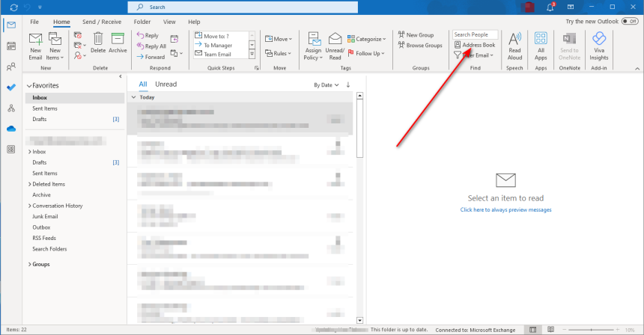Switch to Calendar in left sidebar
This screenshot has width=644, height=335.
(11, 46)
